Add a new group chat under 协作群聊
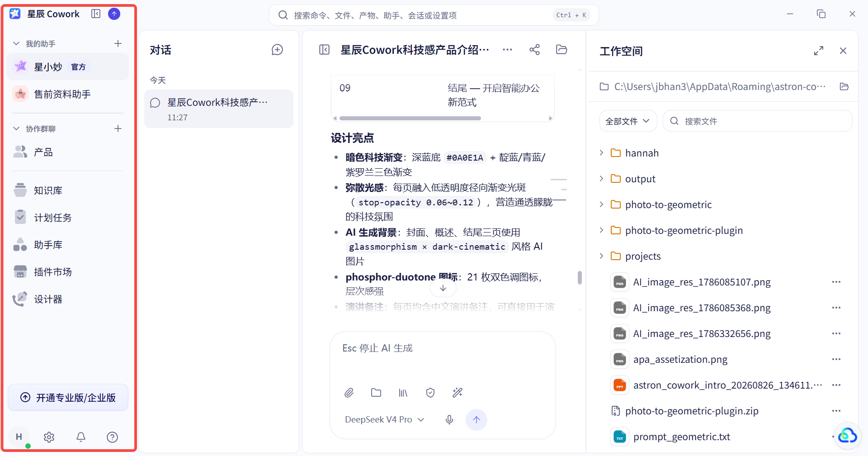The height and width of the screenshot is (456, 868). coord(118,128)
